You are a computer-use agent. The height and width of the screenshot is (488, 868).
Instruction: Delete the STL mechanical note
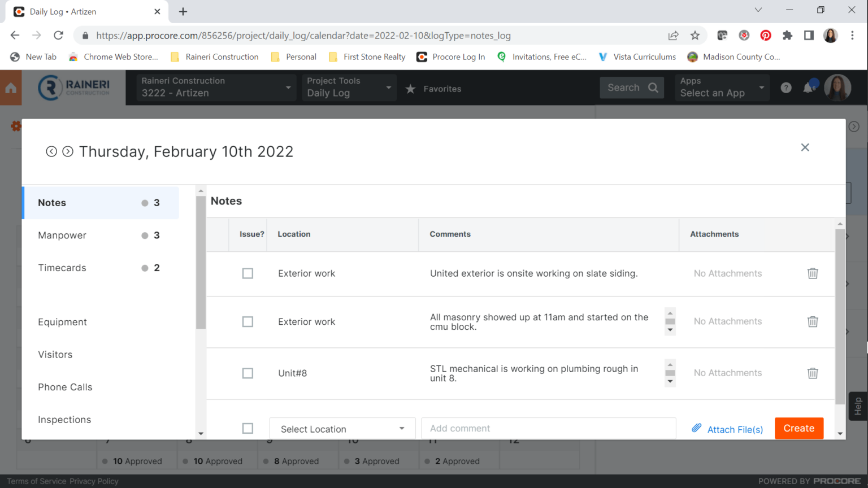pos(813,373)
